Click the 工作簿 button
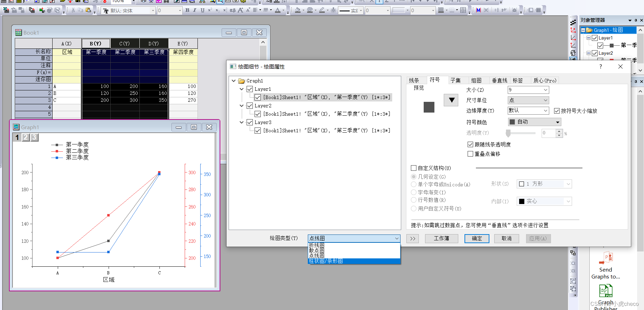 point(441,238)
